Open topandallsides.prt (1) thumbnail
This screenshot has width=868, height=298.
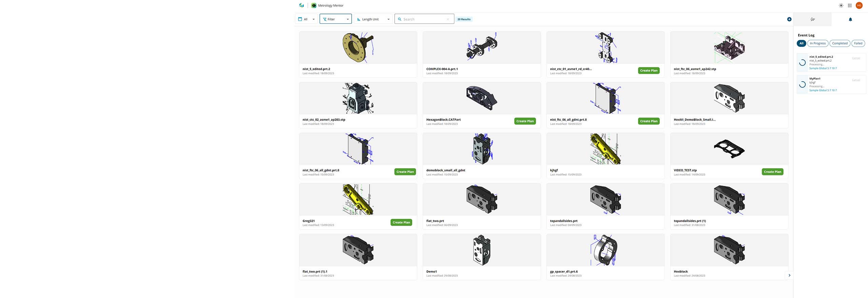[x=729, y=199]
